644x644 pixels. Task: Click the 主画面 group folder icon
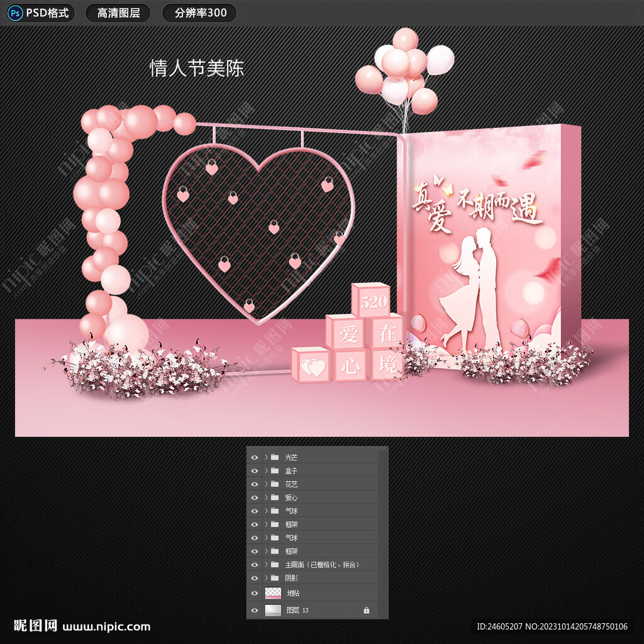click(275, 565)
